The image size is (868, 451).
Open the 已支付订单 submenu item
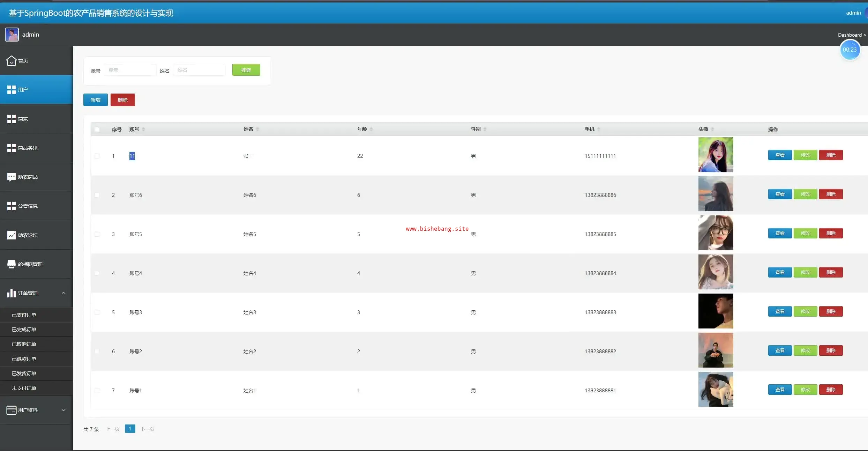coord(24,315)
